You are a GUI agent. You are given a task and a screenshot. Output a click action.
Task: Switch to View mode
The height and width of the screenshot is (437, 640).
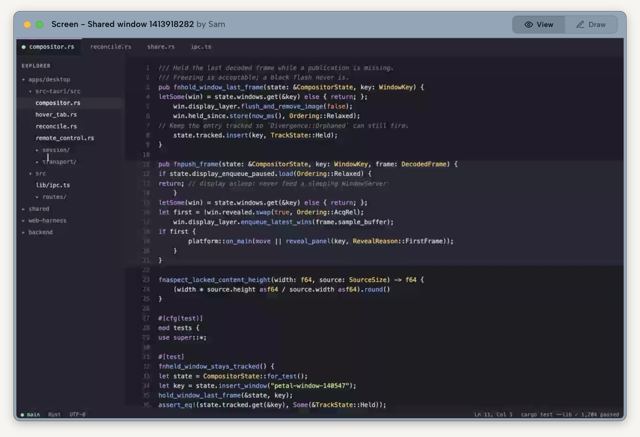tap(539, 24)
